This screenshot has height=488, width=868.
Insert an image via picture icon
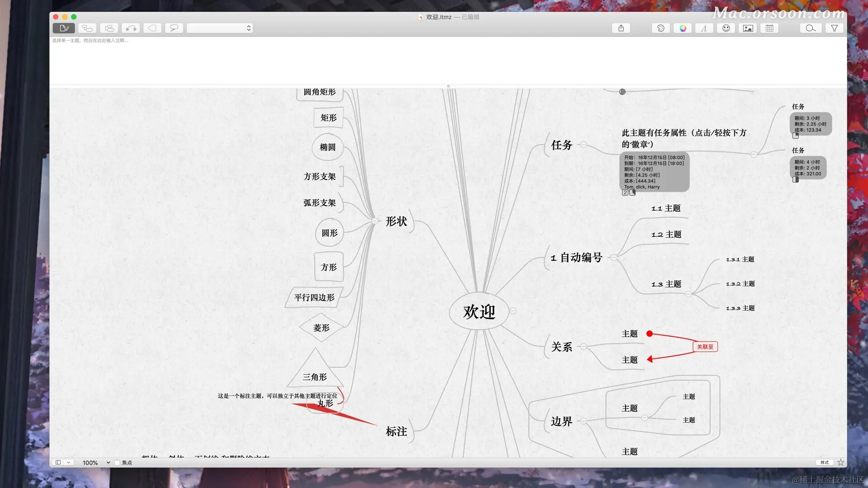click(748, 28)
